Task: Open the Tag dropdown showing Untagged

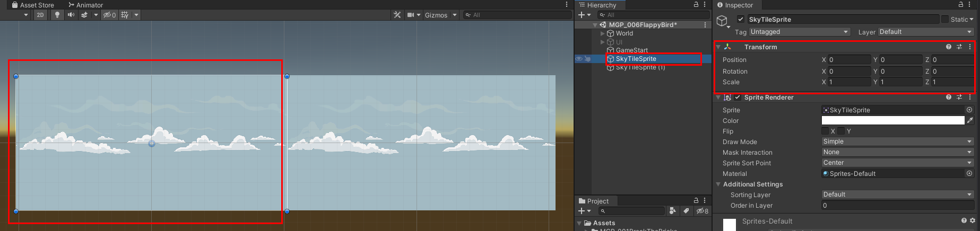Action: click(x=800, y=32)
